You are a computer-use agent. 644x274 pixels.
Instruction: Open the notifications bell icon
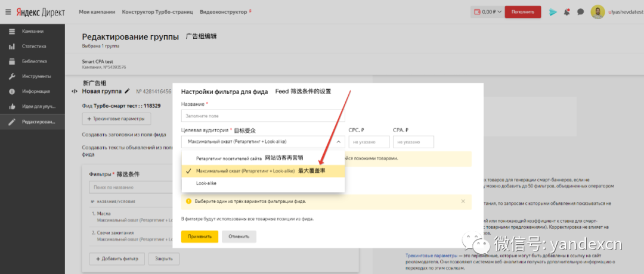[567, 12]
